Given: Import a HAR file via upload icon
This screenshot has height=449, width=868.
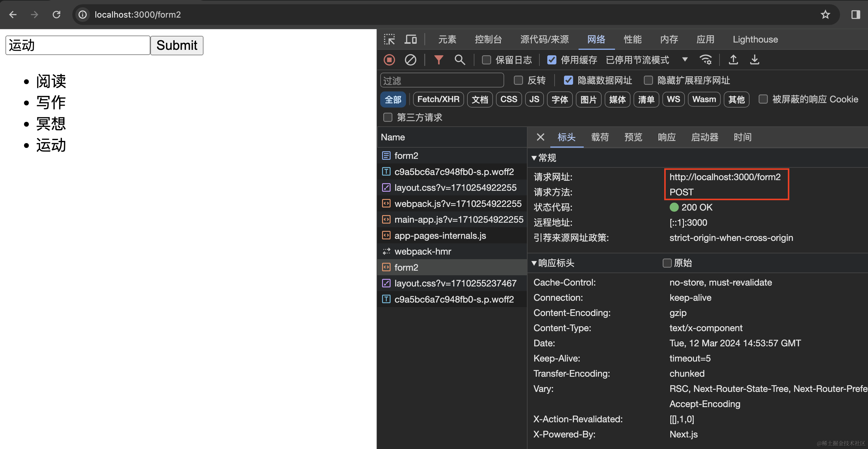Looking at the screenshot, I should coord(733,60).
